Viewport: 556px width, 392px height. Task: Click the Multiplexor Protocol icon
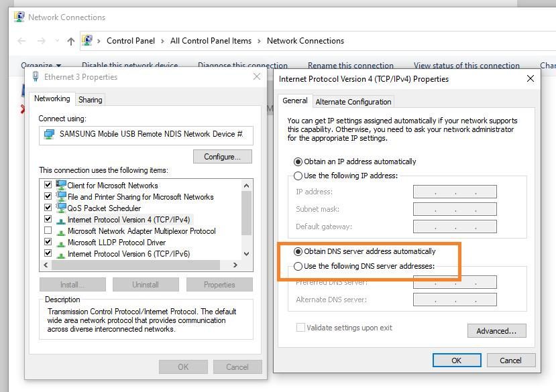point(61,232)
